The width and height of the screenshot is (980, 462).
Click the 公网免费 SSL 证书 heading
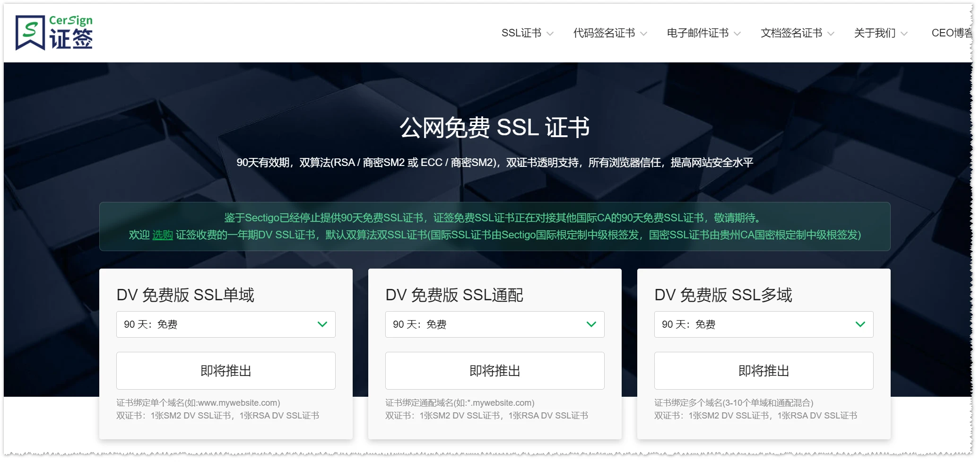click(x=494, y=128)
